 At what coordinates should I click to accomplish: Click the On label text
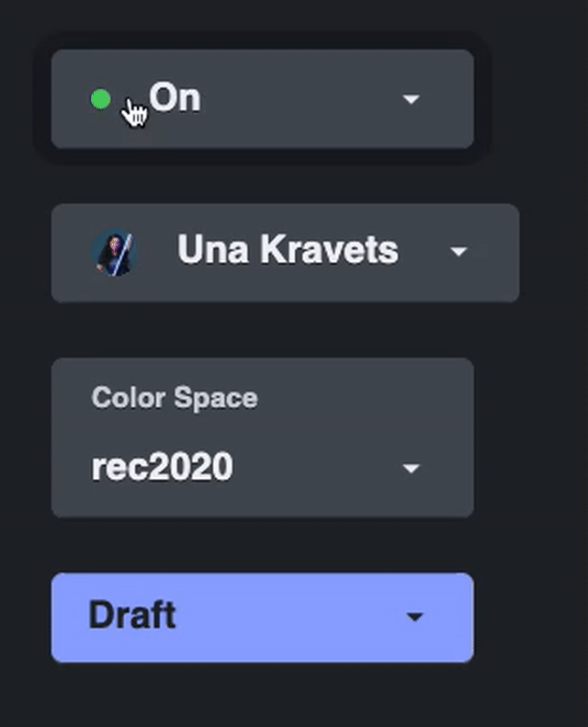pos(175,97)
